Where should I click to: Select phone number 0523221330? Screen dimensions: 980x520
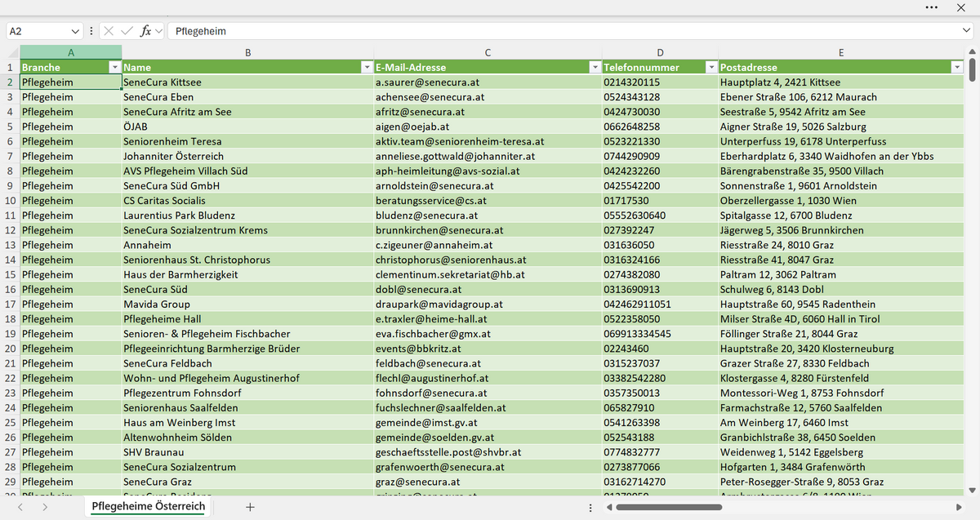pos(660,141)
